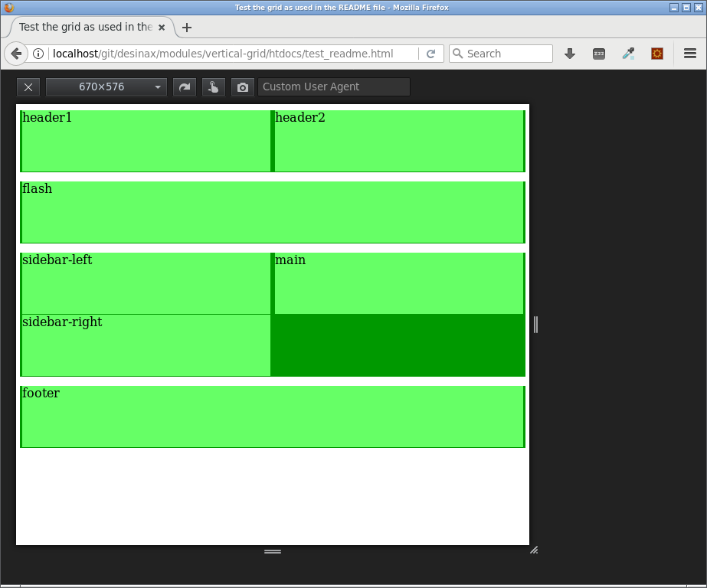The image size is (707, 588).
Task: Click the header2 text
Action: click(x=299, y=118)
